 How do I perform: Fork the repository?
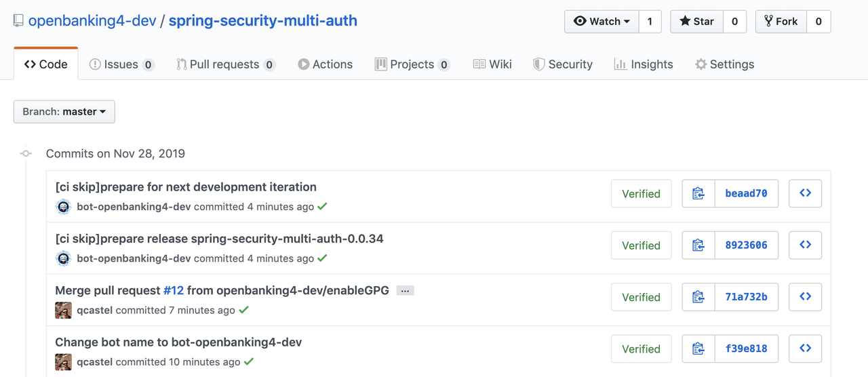point(781,22)
